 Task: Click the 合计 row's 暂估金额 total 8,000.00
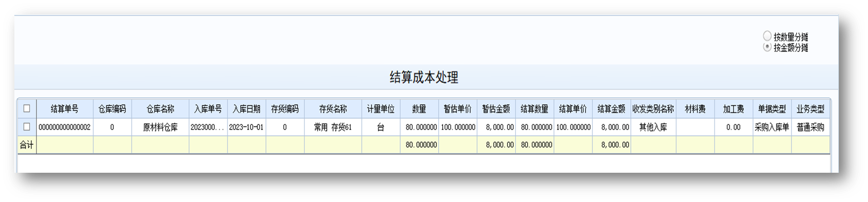(x=496, y=145)
